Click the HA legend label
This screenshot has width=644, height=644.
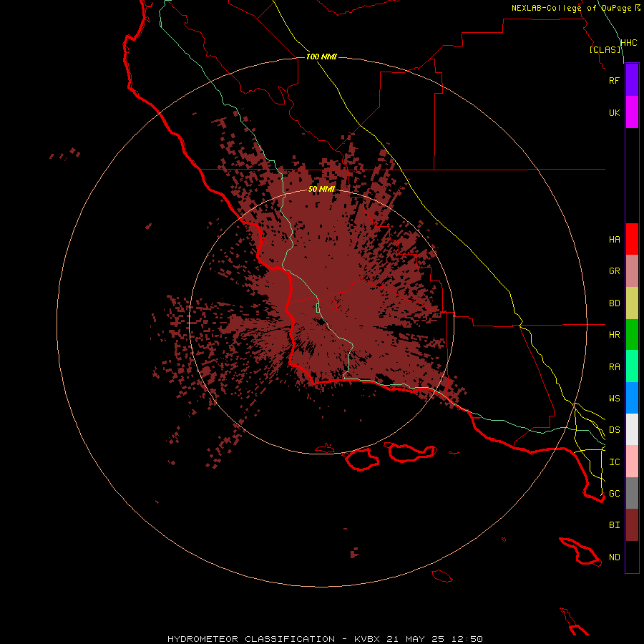[614, 240]
